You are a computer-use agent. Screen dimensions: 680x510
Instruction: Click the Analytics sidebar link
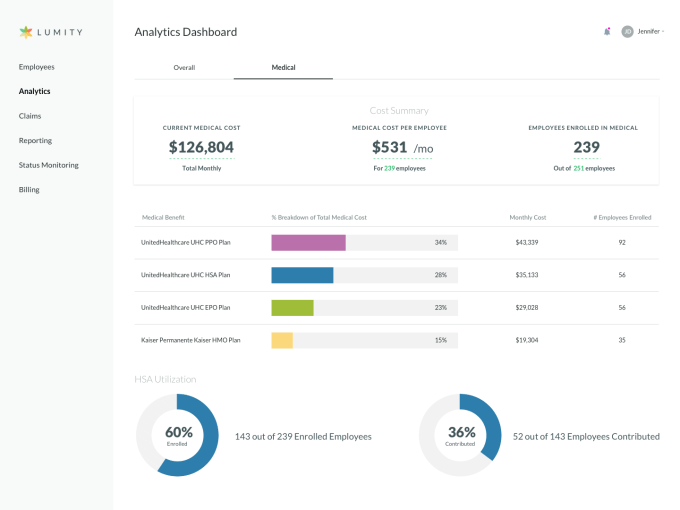tap(34, 92)
